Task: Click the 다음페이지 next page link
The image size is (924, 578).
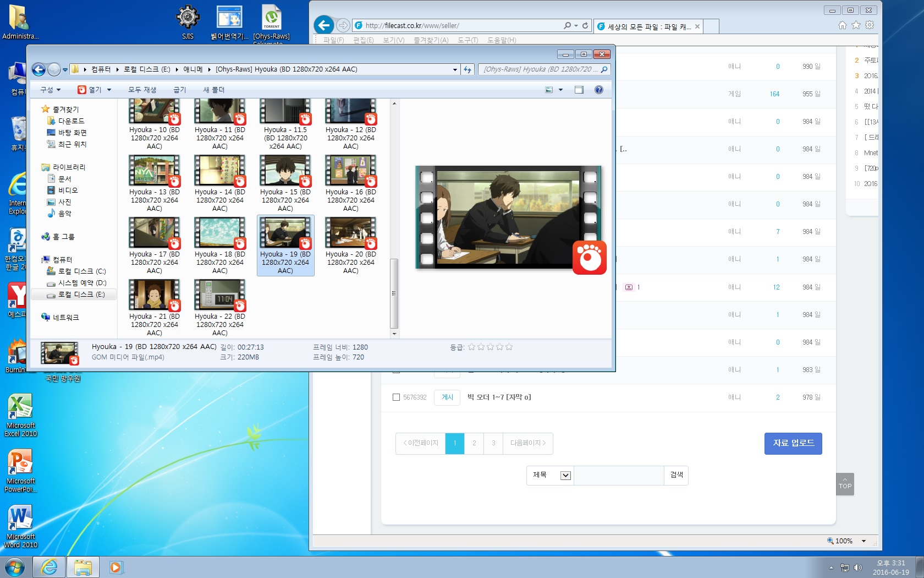Action: 528,443
